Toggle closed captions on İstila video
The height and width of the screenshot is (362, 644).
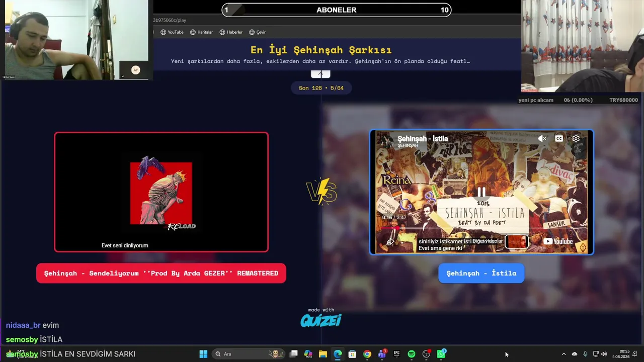coord(559,138)
